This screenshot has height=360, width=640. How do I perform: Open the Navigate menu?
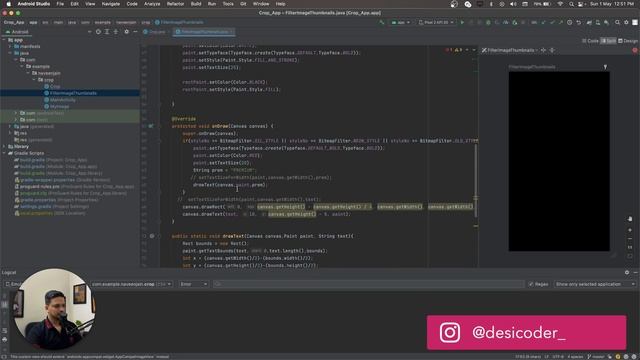pyautogui.click(x=111, y=4)
